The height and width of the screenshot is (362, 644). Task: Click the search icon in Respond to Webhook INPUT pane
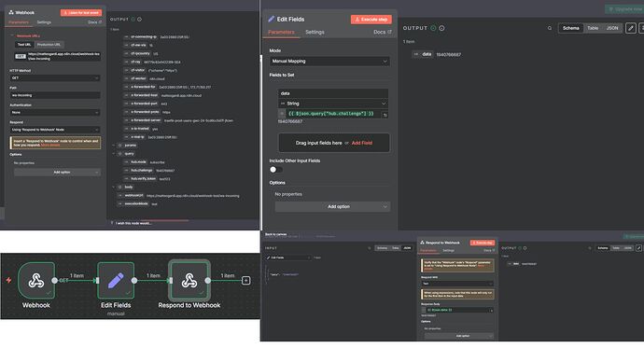[370, 248]
